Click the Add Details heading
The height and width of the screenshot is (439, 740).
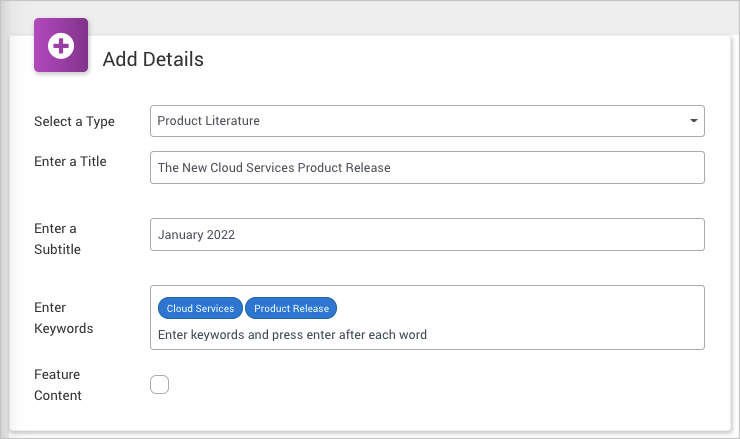pos(153,60)
